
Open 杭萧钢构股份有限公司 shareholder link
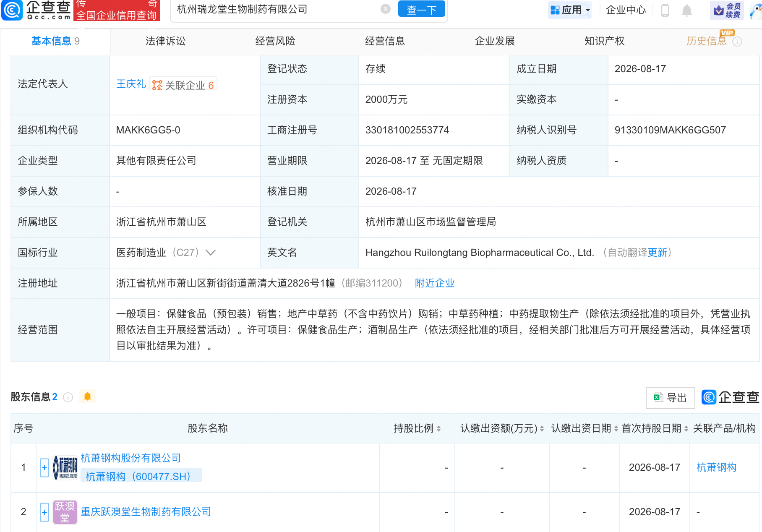click(131, 458)
